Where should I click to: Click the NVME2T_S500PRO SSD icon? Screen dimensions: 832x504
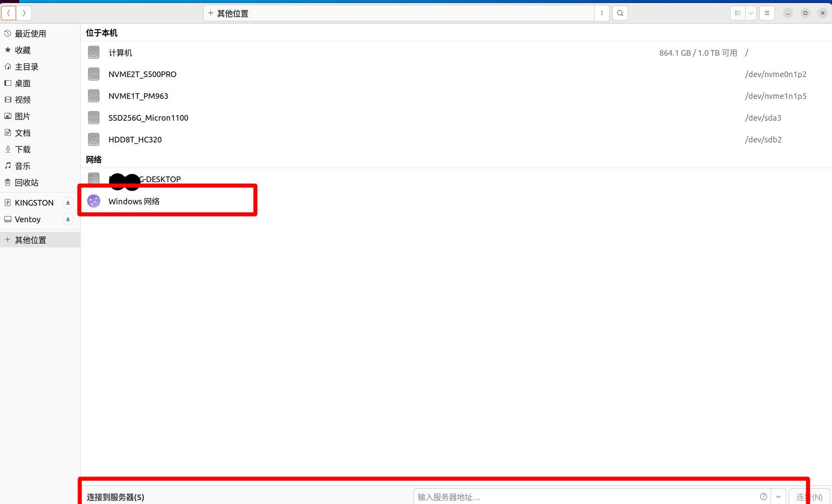tap(94, 74)
